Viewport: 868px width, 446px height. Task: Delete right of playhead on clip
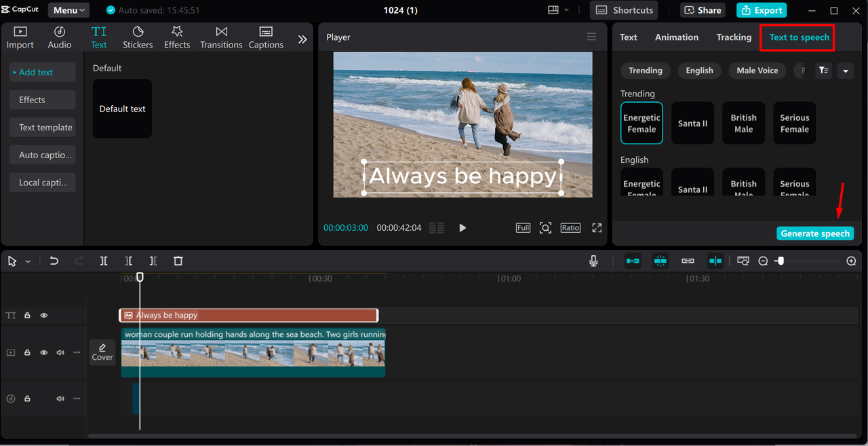tap(153, 261)
